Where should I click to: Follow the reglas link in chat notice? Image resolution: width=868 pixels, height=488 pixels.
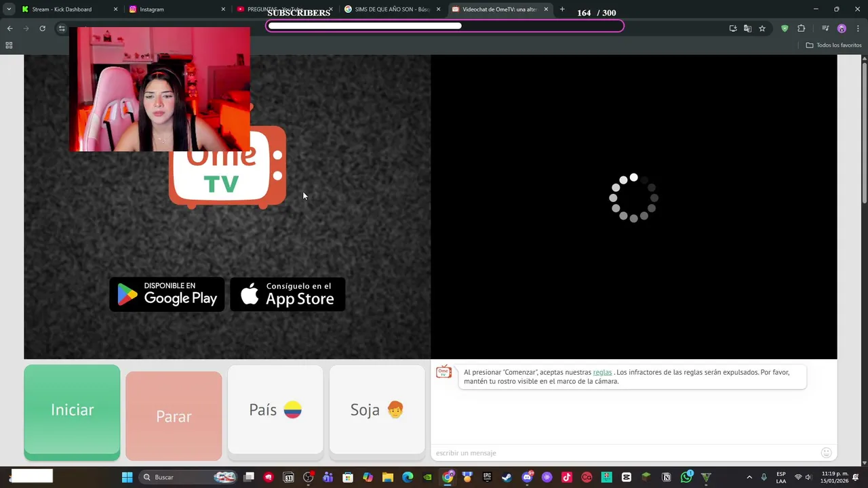click(x=602, y=372)
